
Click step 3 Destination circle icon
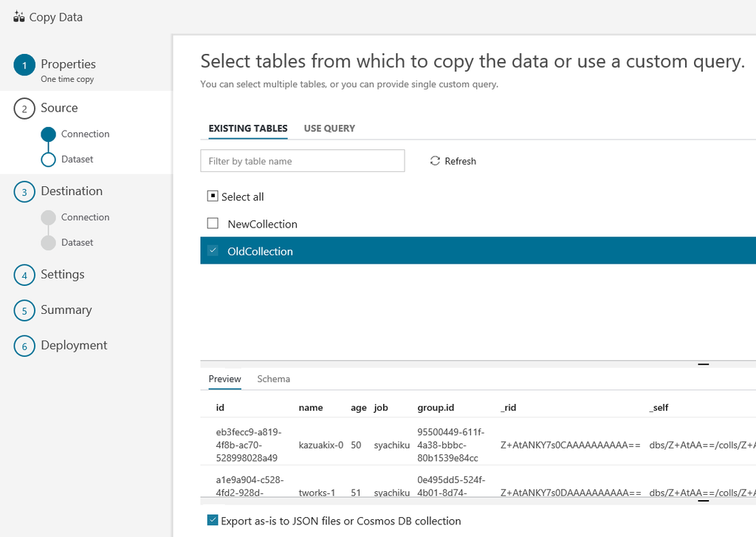click(24, 191)
